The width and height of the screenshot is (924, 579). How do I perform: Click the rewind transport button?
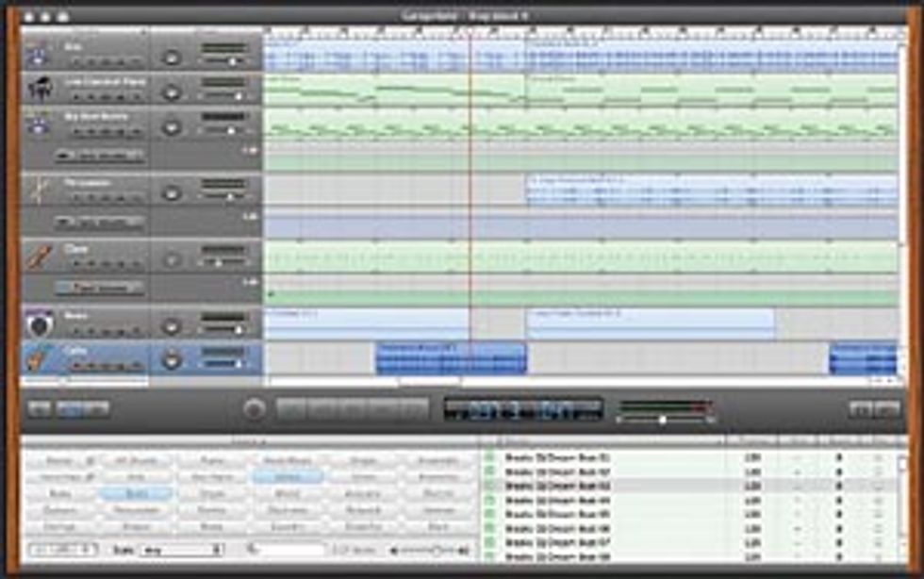coord(322,409)
